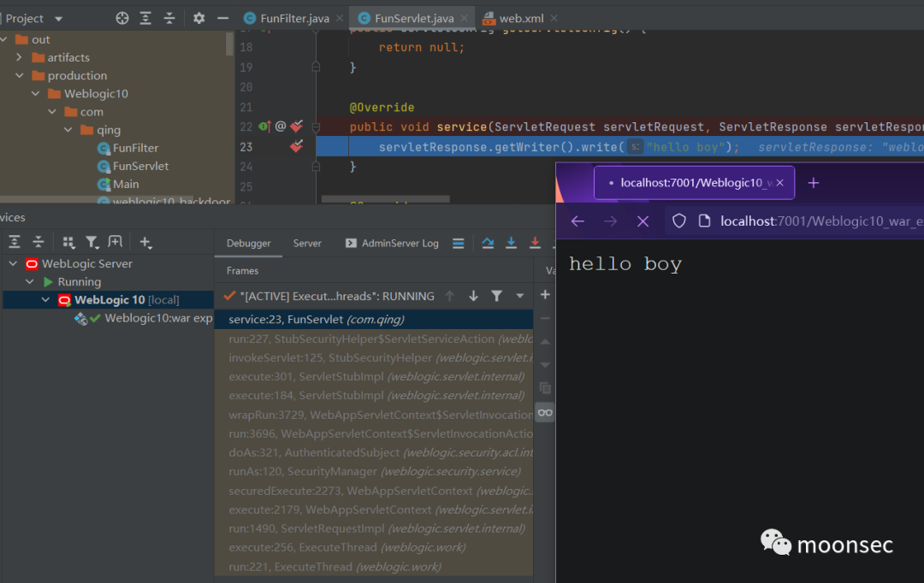This screenshot has height=583, width=924.
Task: Select frame execute:301, ServletStubImpl
Action: click(x=374, y=376)
